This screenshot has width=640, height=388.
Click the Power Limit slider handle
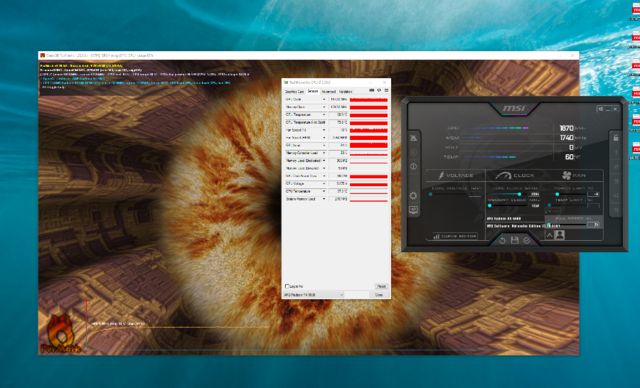pyautogui.click(x=557, y=194)
